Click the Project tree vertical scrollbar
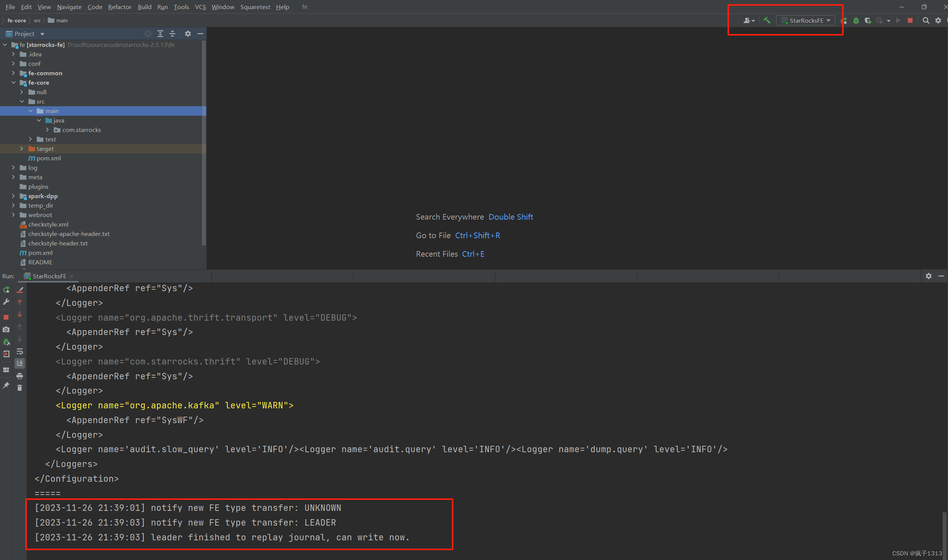948x560 pixels. [204, 144]
